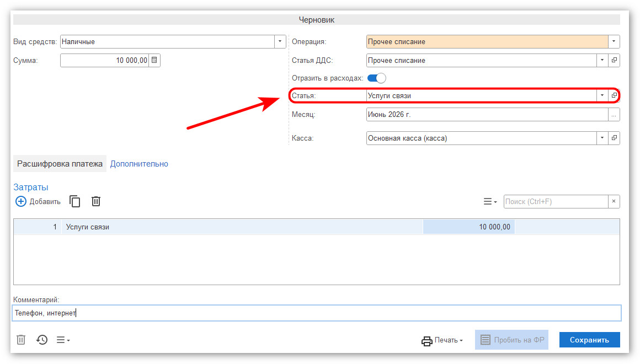Expand Вид средств dropdown
The height and width of the screenshot is (364, 640).
click(x=280, y=41)
